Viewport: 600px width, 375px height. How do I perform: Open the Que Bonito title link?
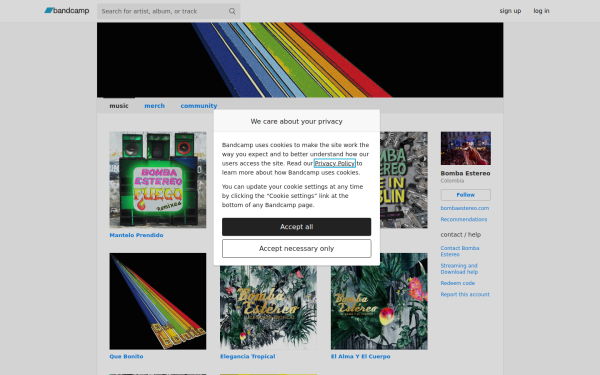pyautogui.click(x=126, y=357)
